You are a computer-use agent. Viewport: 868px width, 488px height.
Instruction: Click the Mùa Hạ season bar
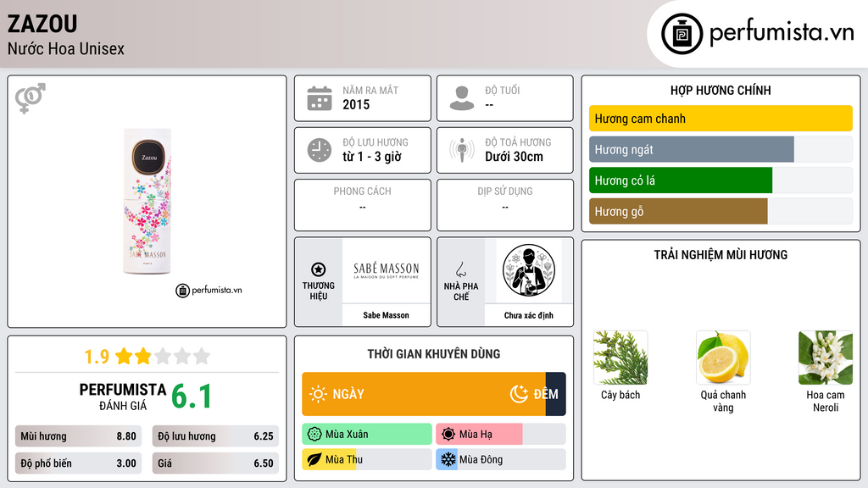[501, 435]
